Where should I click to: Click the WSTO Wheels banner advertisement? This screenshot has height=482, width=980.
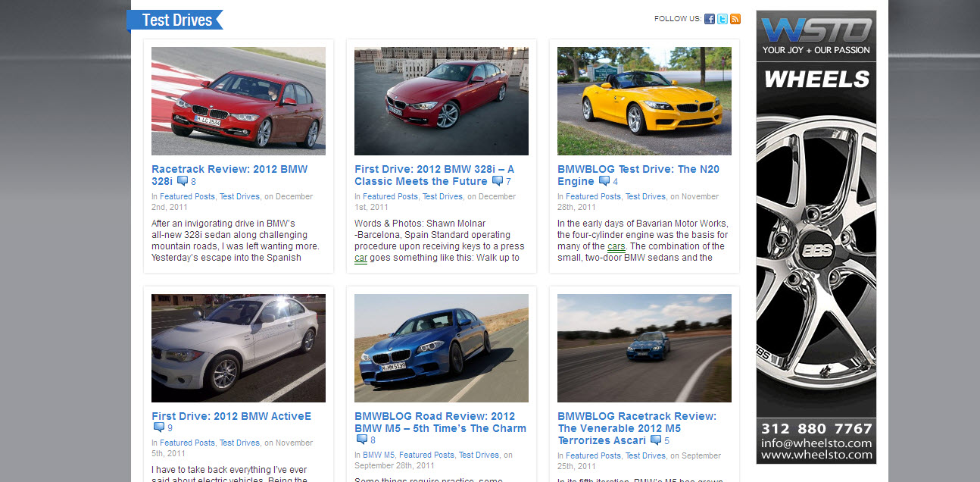tap(816, 236)
